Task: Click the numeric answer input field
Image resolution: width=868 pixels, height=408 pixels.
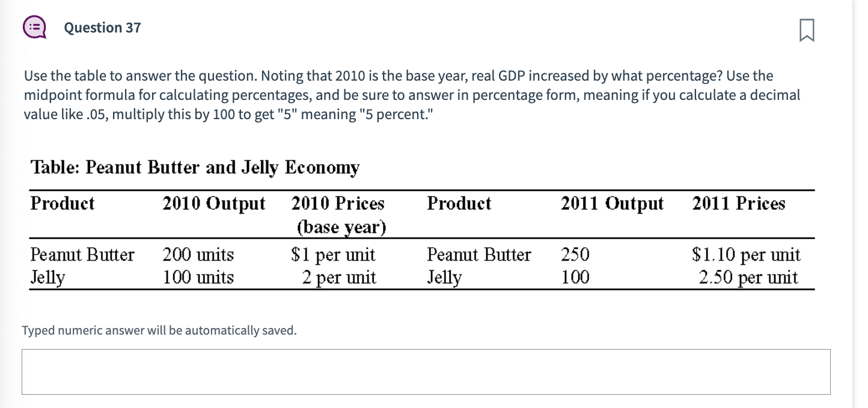Action: pos(426,371)
